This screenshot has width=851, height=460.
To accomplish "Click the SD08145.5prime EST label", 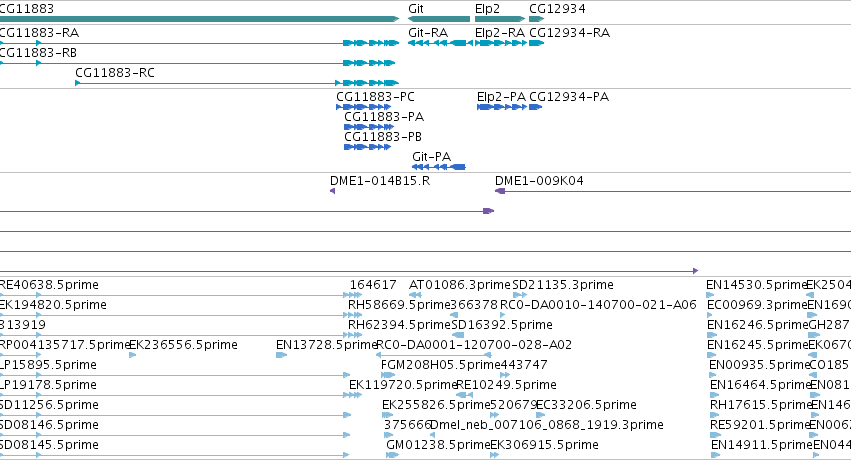I will tap(49, 445).
